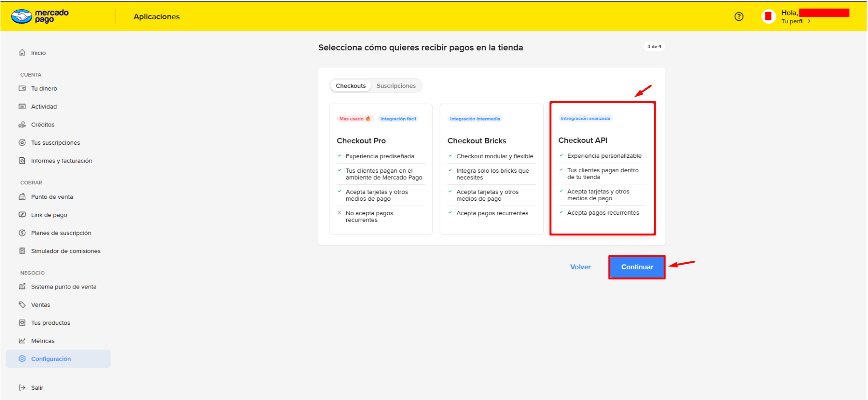This screenshot has height=400, width=868.
Task: Open Link de pago
Action: (x=49, y=215)
